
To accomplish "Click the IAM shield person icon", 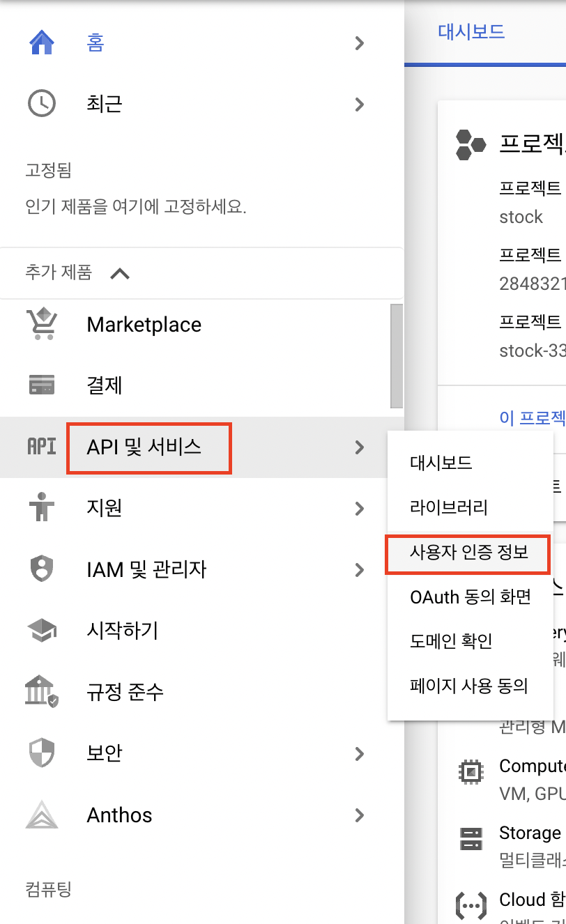I will point(42,569).
